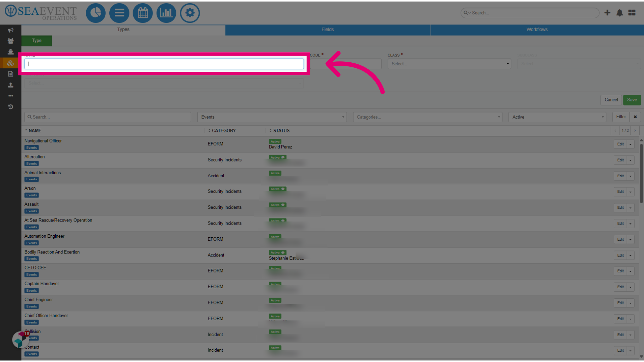Edit the Collision row
Viewport: 644px width, 362px height.
(x=620, y=335)
